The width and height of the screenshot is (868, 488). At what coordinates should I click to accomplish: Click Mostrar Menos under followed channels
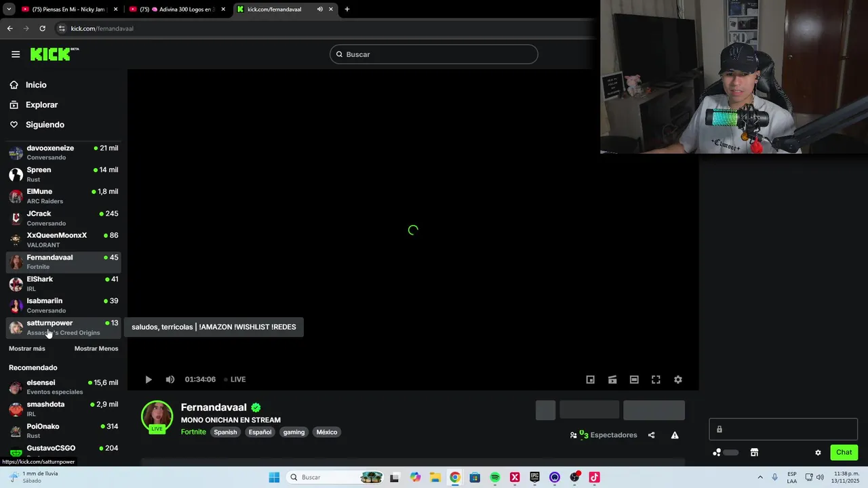[96, 348]
